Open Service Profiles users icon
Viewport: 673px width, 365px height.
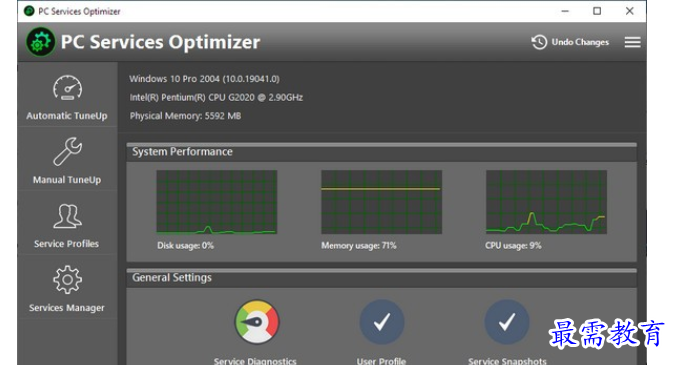click(x=67, y=216)
